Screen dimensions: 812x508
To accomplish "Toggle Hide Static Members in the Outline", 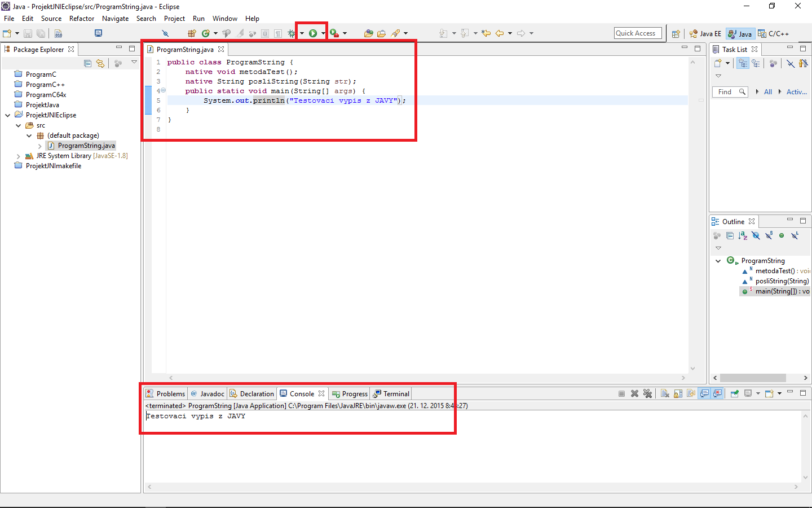I will (x=769, y=235).
